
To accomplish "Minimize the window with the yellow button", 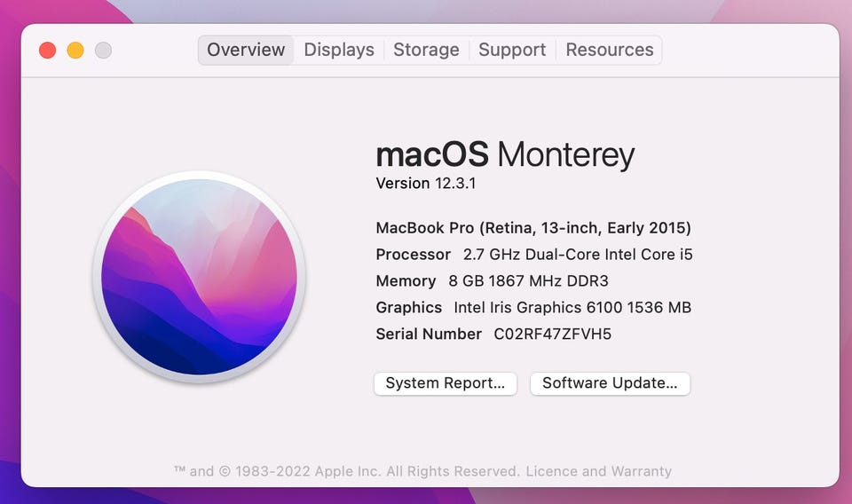I will (x=75, y=51).
